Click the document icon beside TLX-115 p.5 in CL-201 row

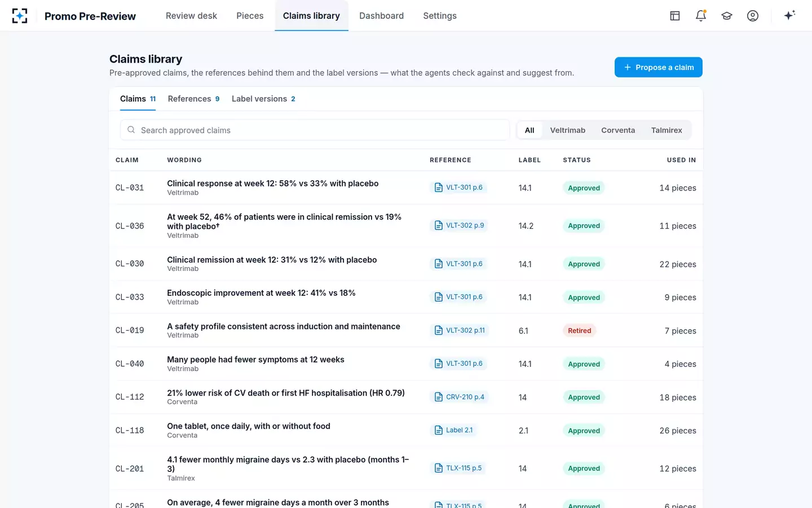[439, 468]
